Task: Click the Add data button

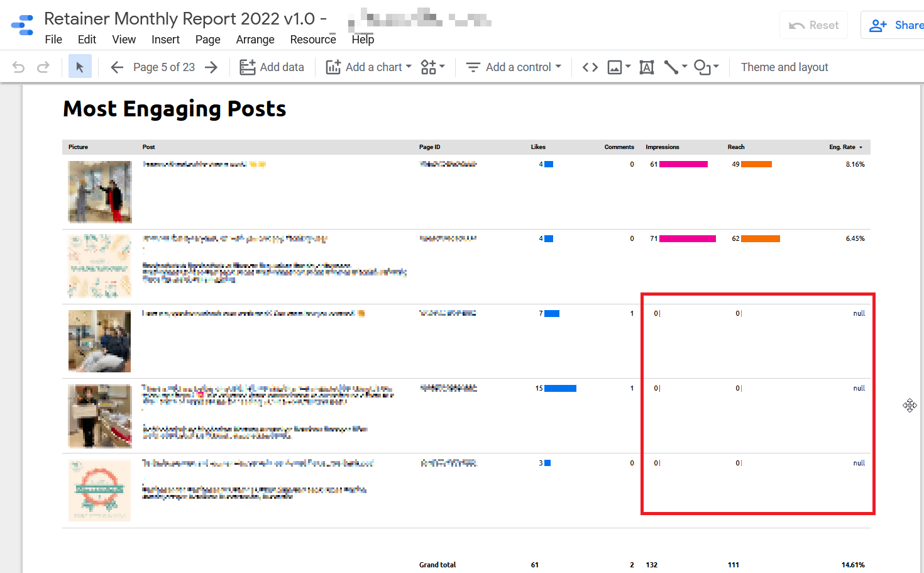Action: [x=272, y=67]
